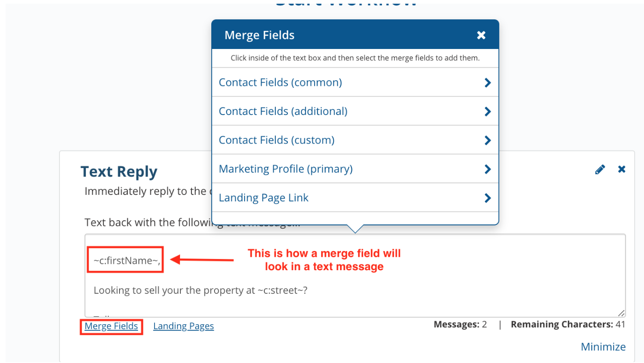Place the cursor after ~c:firstName~, in the message box
The width and height of the screenshot is (644, 363).
pos(162,261)
